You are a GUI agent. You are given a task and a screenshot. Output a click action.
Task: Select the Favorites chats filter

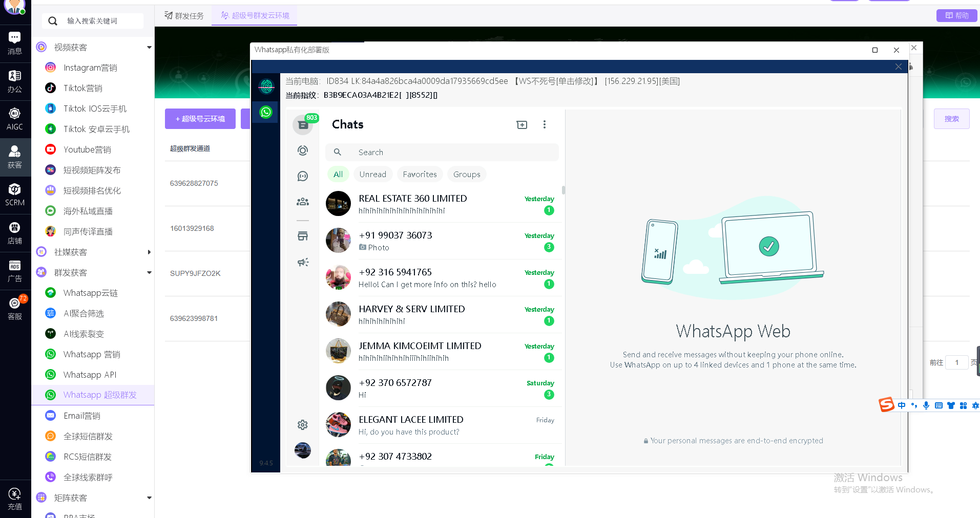[420, 175]
